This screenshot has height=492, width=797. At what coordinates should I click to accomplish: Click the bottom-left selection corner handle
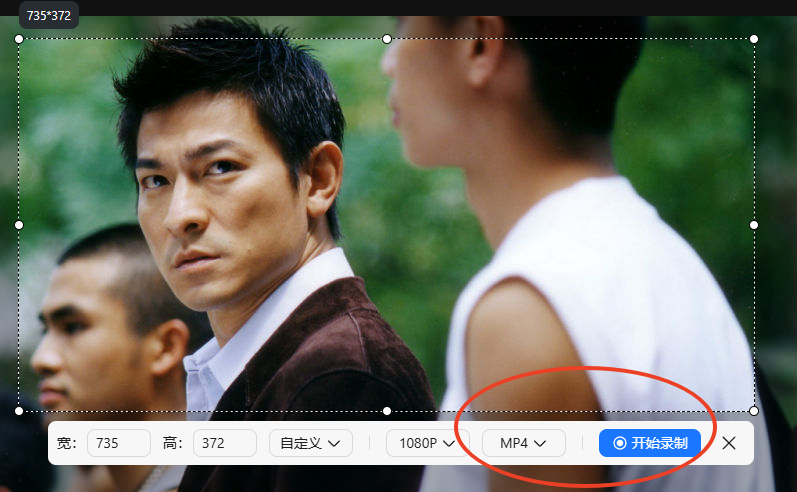[x=19, y=411]
